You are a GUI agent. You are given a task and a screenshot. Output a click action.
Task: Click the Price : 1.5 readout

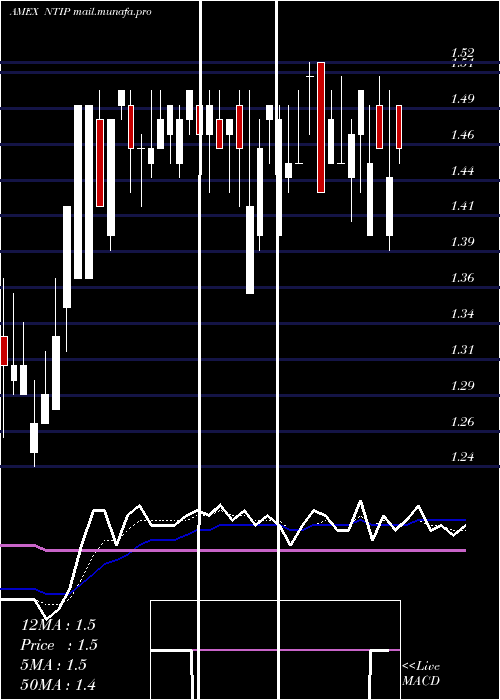click(x=59, y=645)
